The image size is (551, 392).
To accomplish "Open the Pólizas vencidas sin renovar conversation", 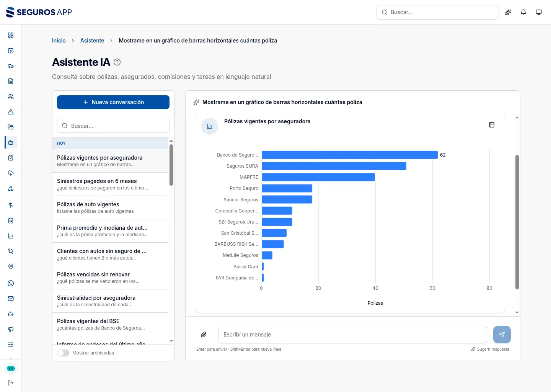I will click(x=111, y=278).
